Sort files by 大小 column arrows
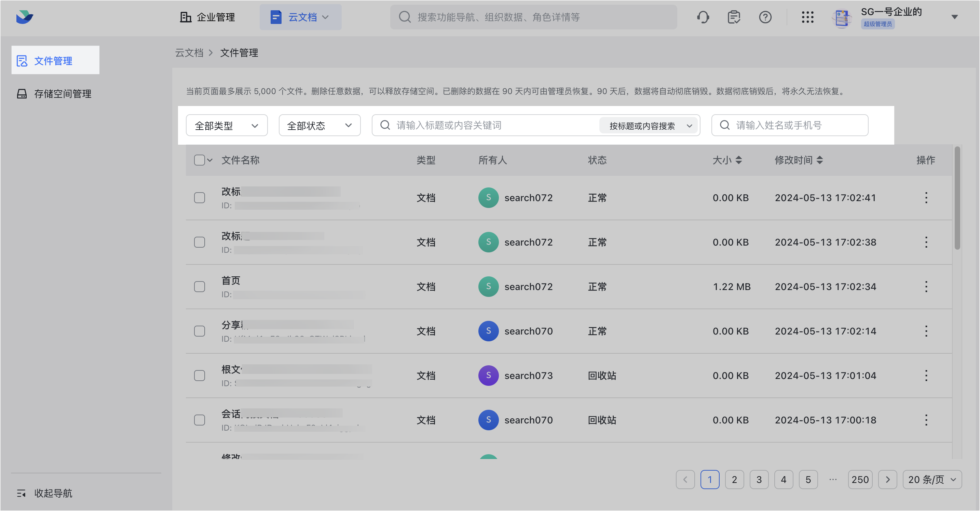Image resolution: width=980 pixels, height=511 pixels. (x=738, y=160)
